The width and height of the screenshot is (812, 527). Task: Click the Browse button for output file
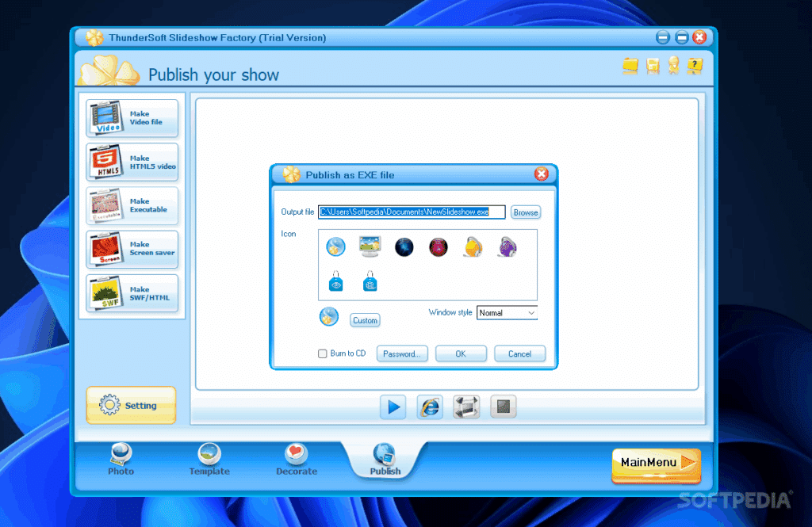pyautogui.click(x=525, y=212)
